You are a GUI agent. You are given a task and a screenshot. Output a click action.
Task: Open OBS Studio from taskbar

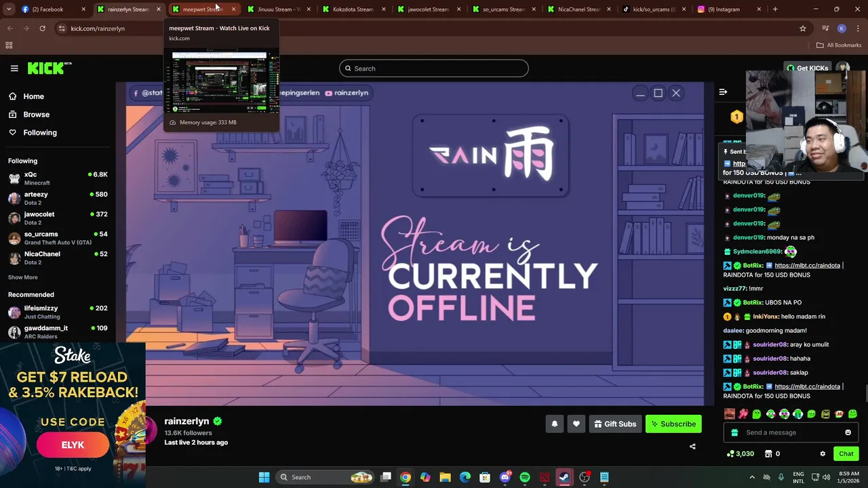pyautogui.click(x=585, y=477)
